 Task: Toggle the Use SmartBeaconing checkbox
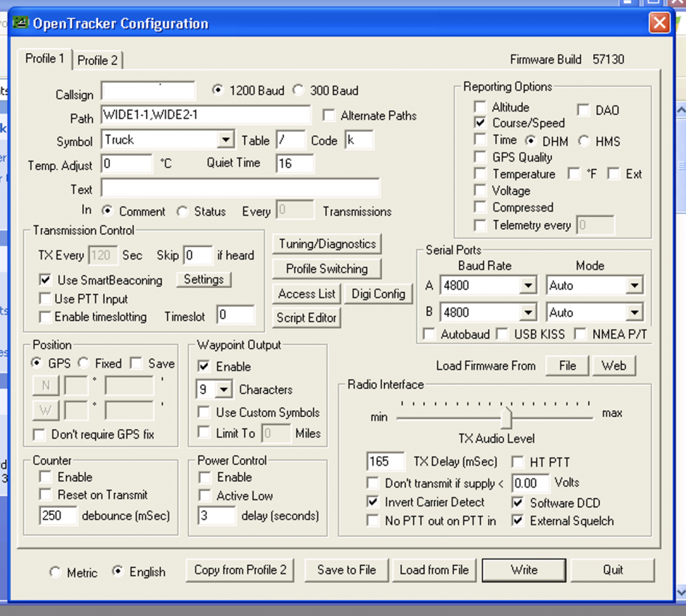click(x=45, y=280)
